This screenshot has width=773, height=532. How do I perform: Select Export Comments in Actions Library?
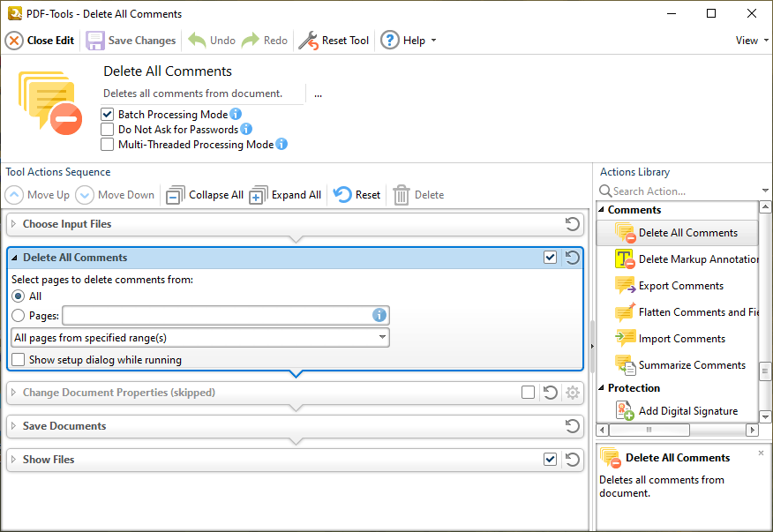pos(680,286)
